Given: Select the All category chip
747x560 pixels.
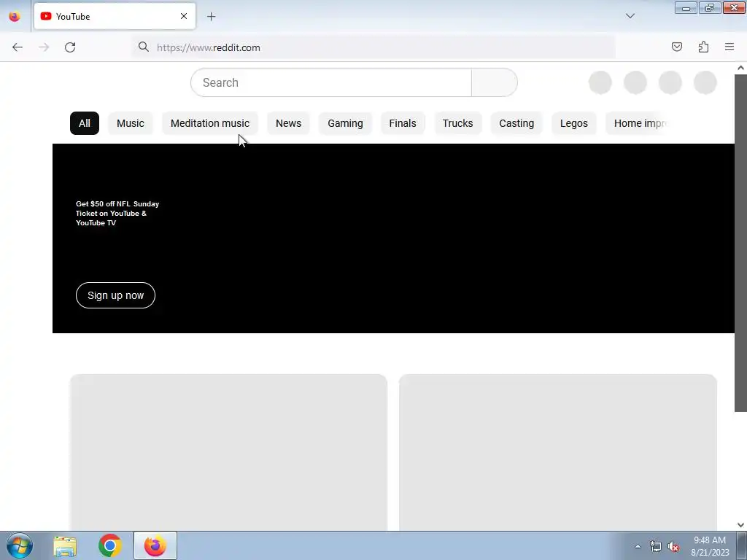Looking at the screenshot, I should (x=85, y=123).
